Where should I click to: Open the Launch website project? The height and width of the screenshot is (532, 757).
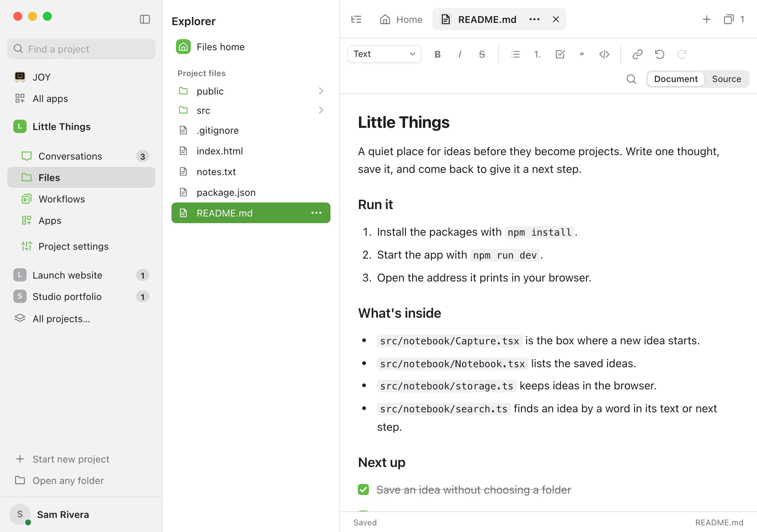81,275
